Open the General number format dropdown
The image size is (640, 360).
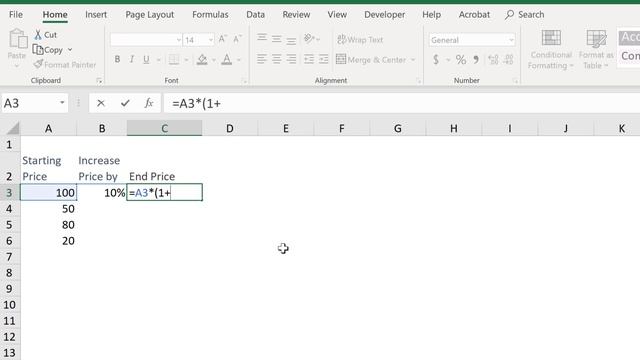[x=511, y=40]
